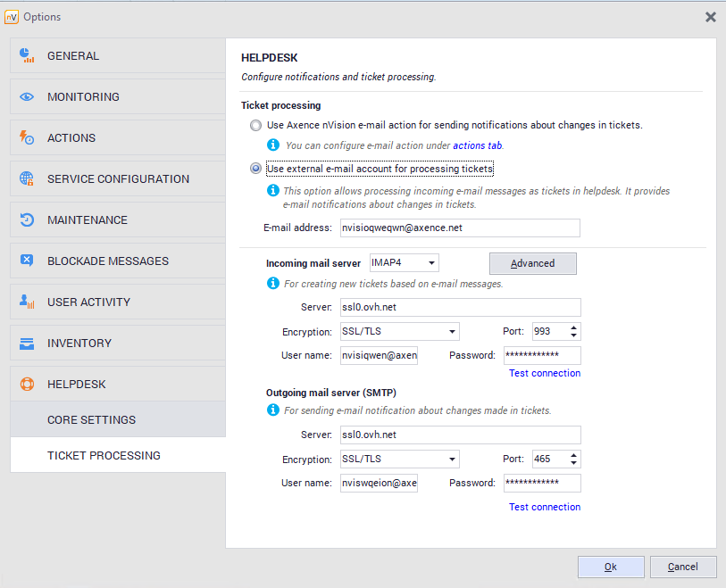Click the Helpdesk lifebuoy icon

tap(27, 385)
